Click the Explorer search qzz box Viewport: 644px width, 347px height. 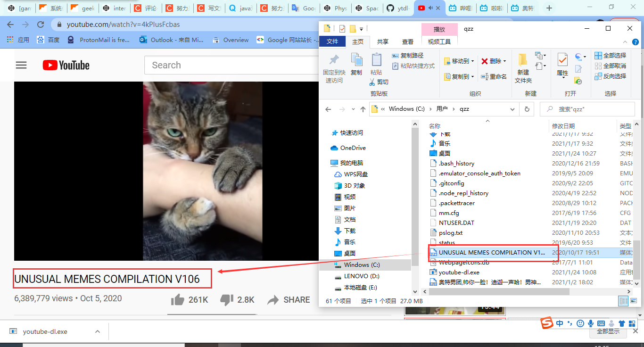coord(587,109)
